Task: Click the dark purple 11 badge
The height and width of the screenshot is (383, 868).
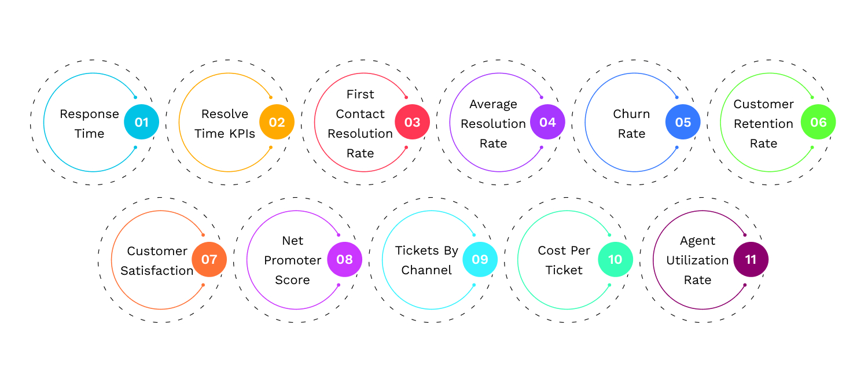Action: click(x=751, y=260)
